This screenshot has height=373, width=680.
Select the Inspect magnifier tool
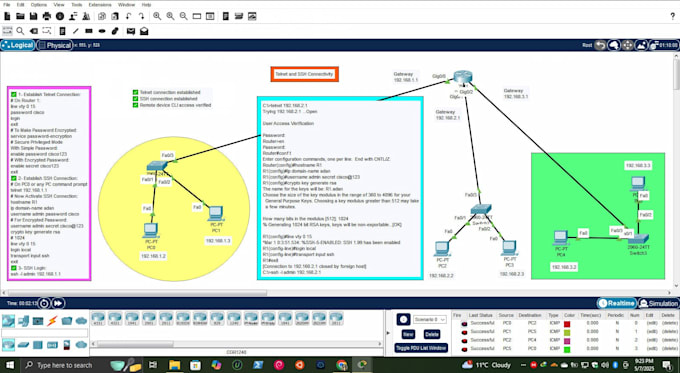20,31
